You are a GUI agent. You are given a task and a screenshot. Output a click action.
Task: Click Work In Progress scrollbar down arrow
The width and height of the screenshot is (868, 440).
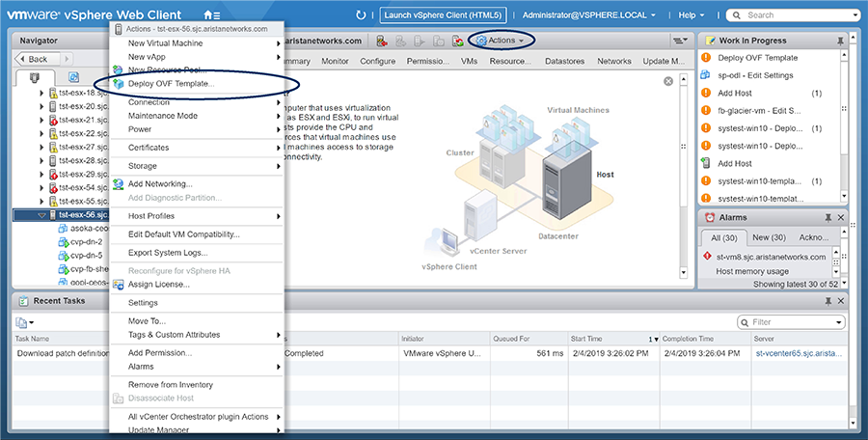[x=844, y=197]
